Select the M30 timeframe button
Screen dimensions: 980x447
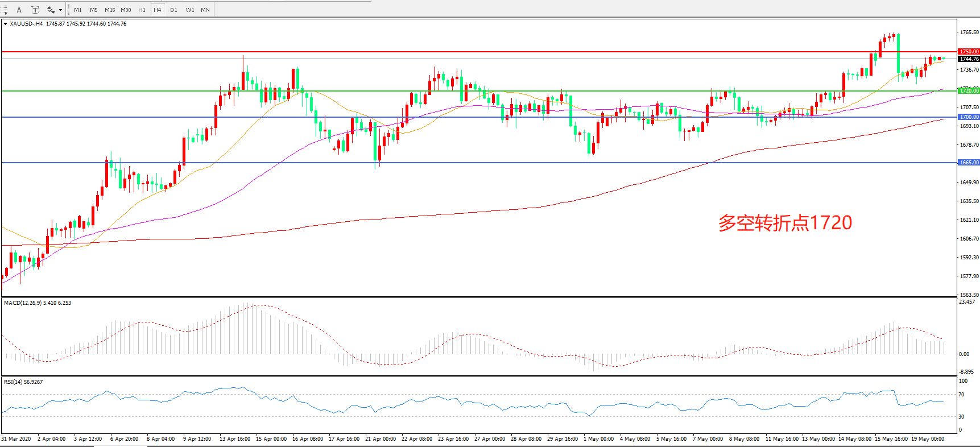[x=126, y=10]
